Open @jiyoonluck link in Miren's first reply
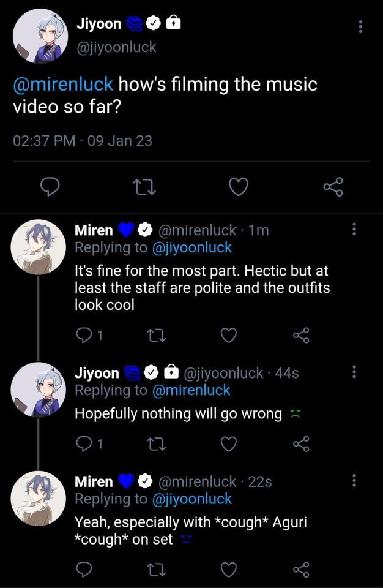 coord(191,247)
